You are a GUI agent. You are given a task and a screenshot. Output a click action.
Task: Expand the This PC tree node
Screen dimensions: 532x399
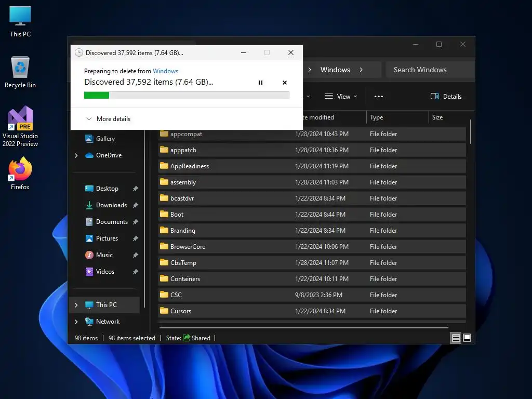click(76, 304)
